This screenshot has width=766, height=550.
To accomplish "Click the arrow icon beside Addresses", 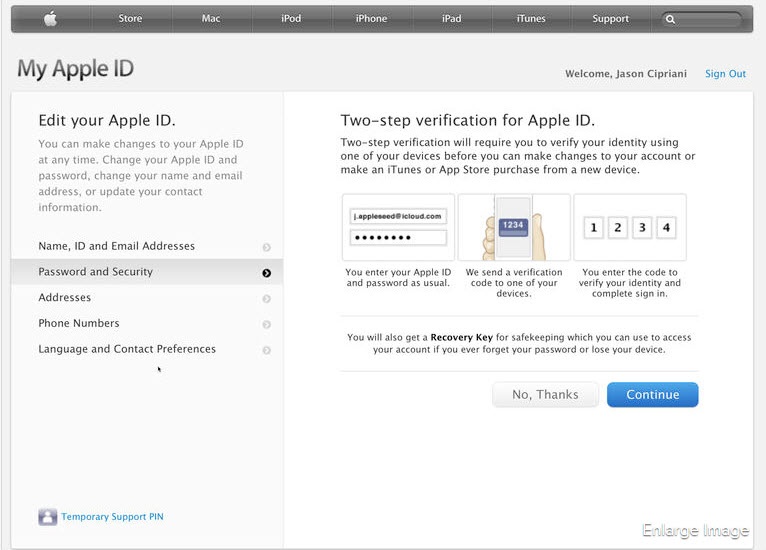I will [266, 299].
